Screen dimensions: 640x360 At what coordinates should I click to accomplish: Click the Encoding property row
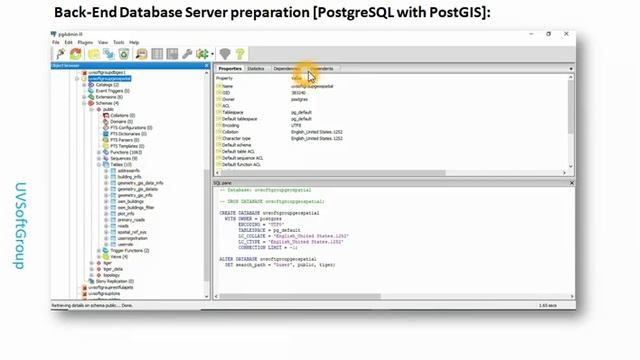tap(391, 125)
